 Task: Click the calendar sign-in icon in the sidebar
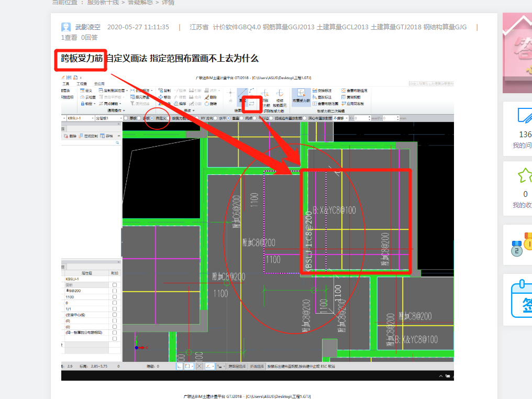(523, 298)
